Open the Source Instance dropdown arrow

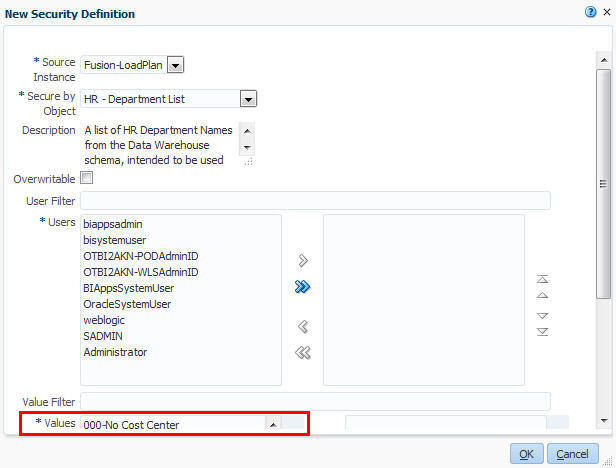(x=175, y=65)
